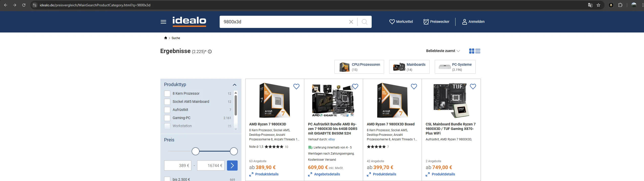Click the minimum price field 389 €
644x181 pixels.
(178, 166)
